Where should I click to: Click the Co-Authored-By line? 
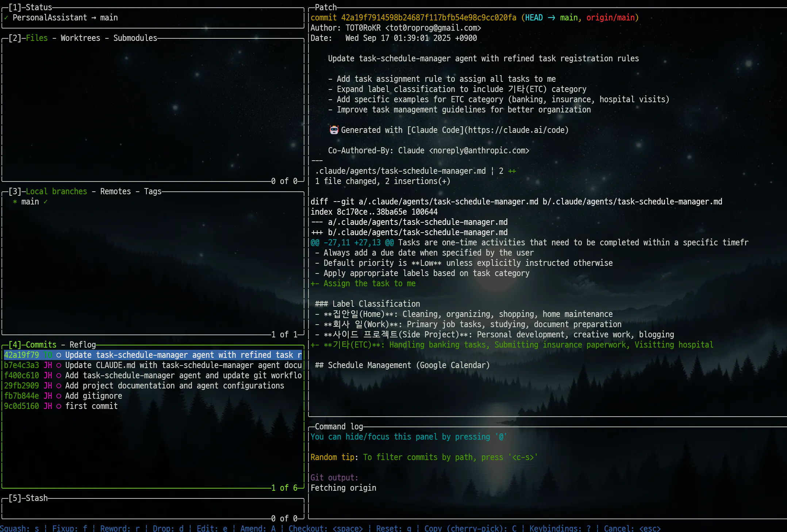click(429, 150)
